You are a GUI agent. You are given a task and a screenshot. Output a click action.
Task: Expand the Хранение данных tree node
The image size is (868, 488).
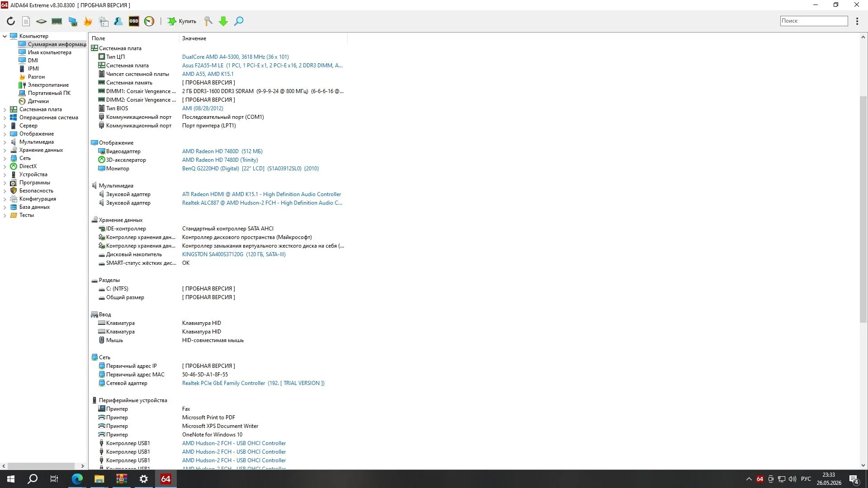point(5,150)
